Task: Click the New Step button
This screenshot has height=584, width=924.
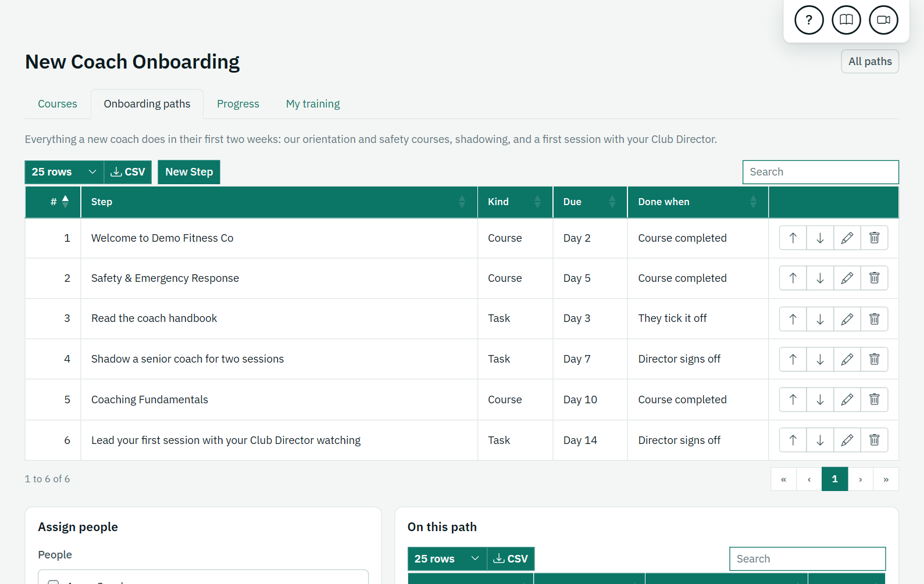Action: (189, 172)
